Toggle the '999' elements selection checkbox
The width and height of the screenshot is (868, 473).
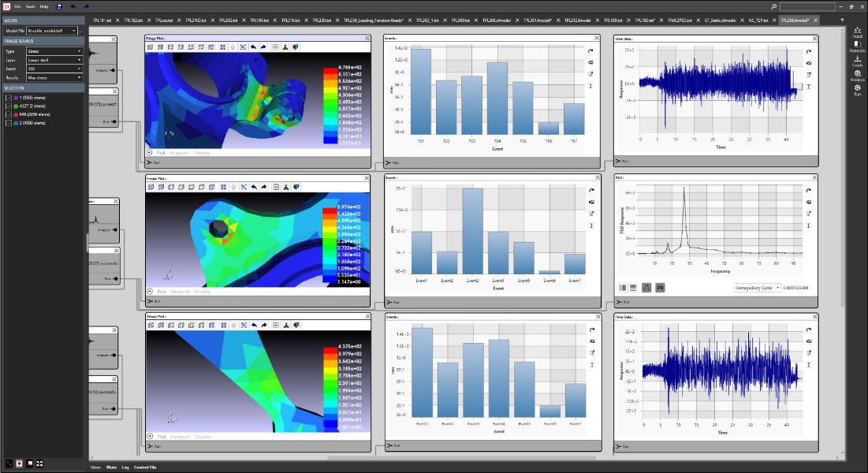[x=9, y=114]
